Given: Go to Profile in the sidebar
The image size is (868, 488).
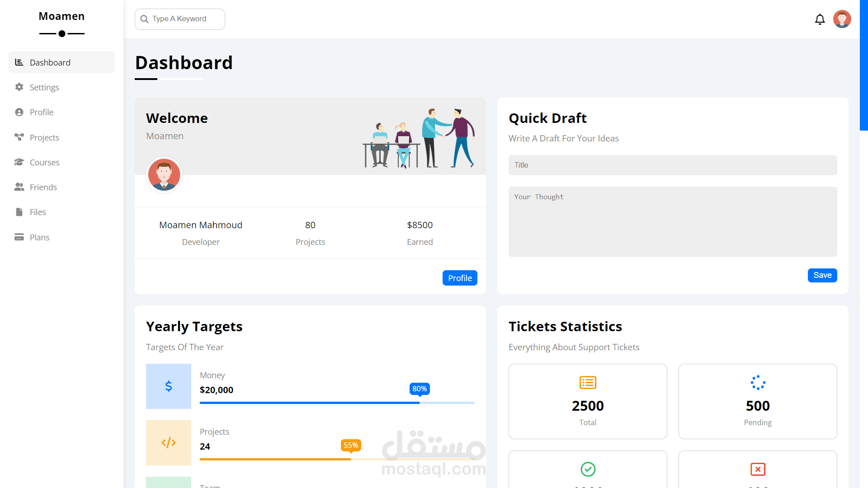Looking at the screenshot, I should click(x=61, y=112).
